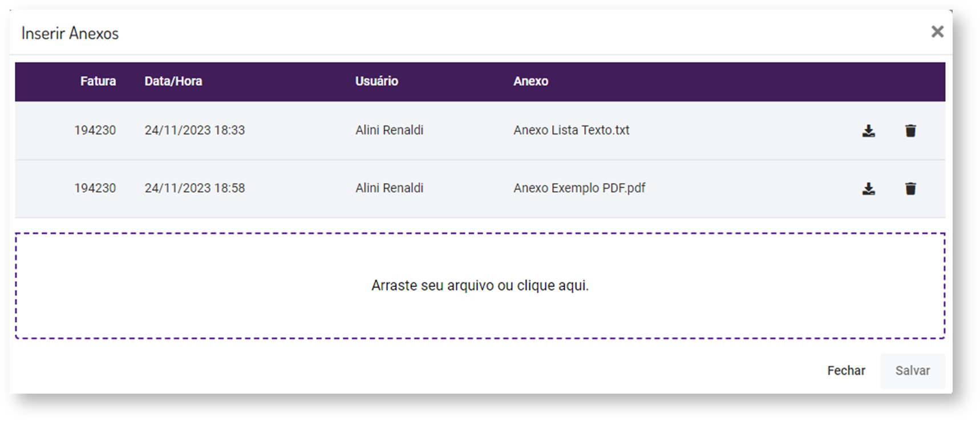980x421 pixels.
Task: Click the file drop area to upload
Action: [x=480, y=285]
